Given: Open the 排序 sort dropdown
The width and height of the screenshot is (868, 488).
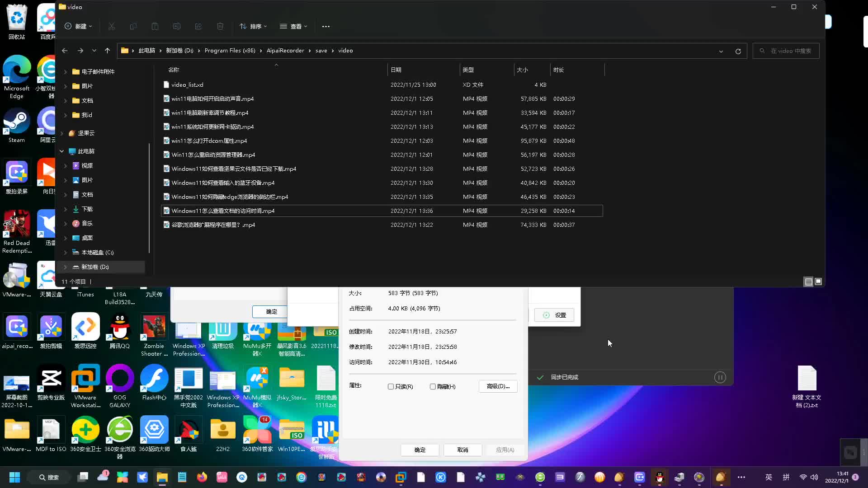Looking at the screenshot, I should pyautogui.click(x=253, y=26).
